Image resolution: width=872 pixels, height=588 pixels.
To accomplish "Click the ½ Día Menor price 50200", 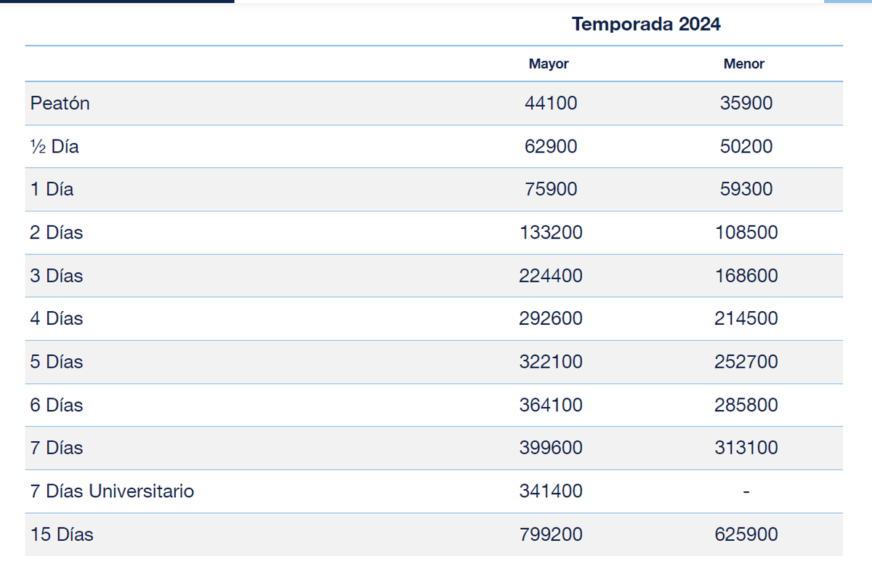I will pyautogui.click(x=746, y=147).
